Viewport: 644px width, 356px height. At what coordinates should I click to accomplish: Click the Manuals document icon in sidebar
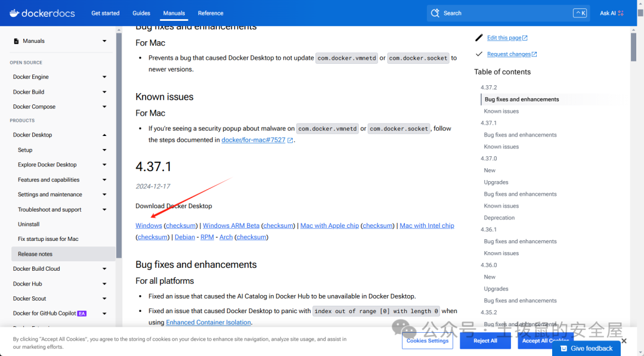click(16, 41)
